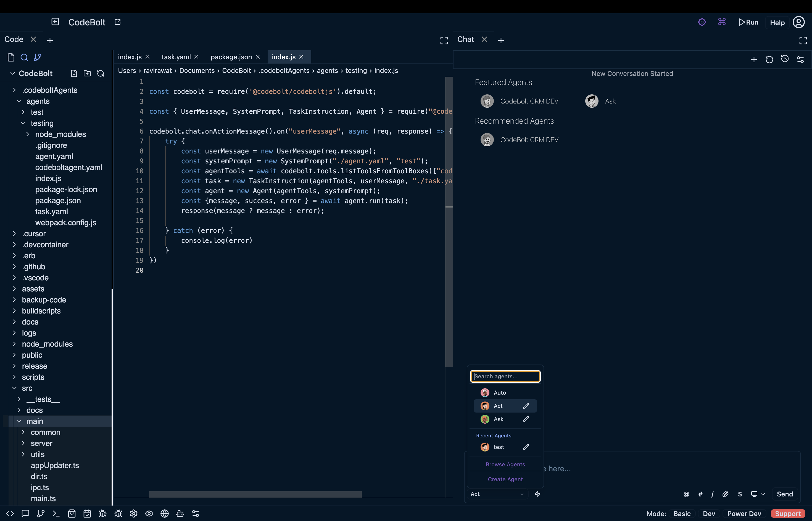
Task: Open the calendar tasks icon in bottom bar
Action: tap(87, 514)
